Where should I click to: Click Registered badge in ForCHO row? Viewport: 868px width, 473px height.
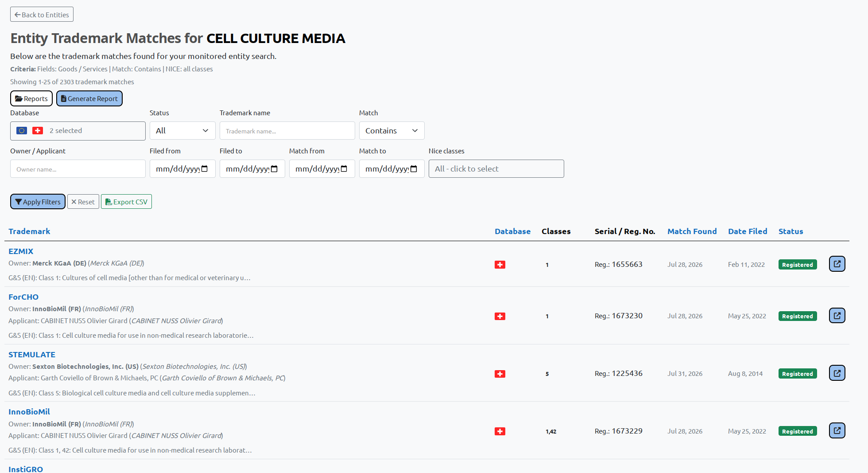point(798,316)
